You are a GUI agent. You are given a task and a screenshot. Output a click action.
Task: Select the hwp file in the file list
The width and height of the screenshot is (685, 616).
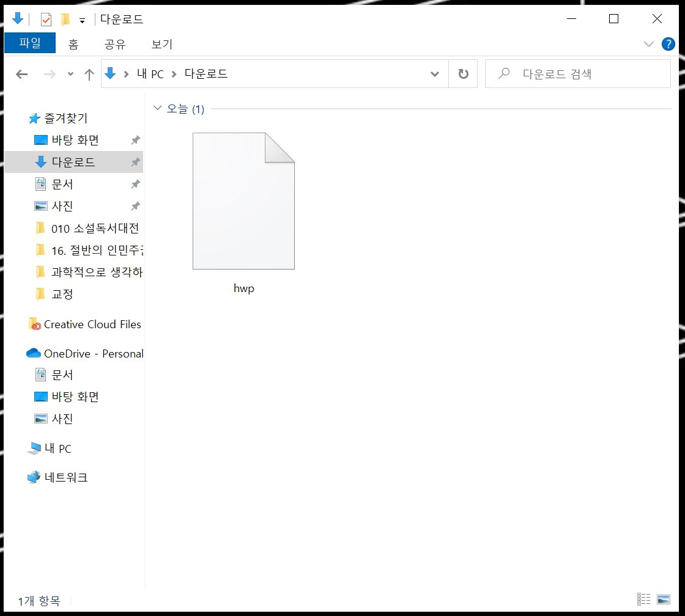pos(243,202)
